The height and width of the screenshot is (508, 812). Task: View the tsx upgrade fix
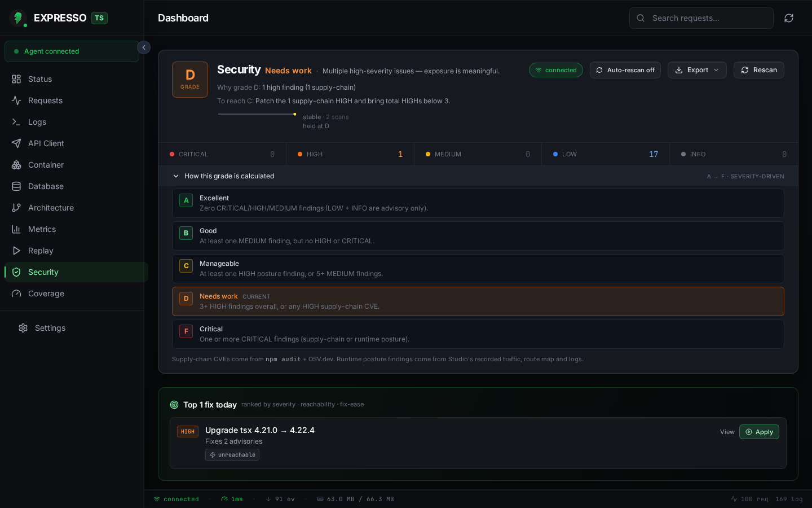click(727, 432)
